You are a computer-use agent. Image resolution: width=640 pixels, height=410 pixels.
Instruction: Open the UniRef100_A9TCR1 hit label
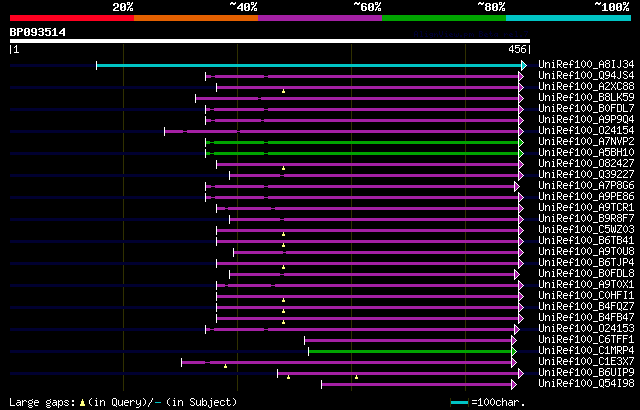pyautogui.click(x=586, y=208)
